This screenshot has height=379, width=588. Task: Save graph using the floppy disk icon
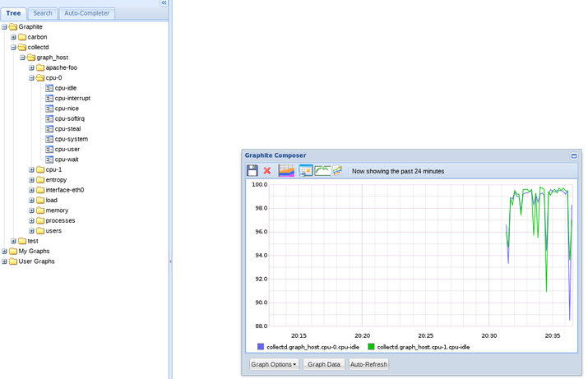pyautogui.click(x=252, y=170)
